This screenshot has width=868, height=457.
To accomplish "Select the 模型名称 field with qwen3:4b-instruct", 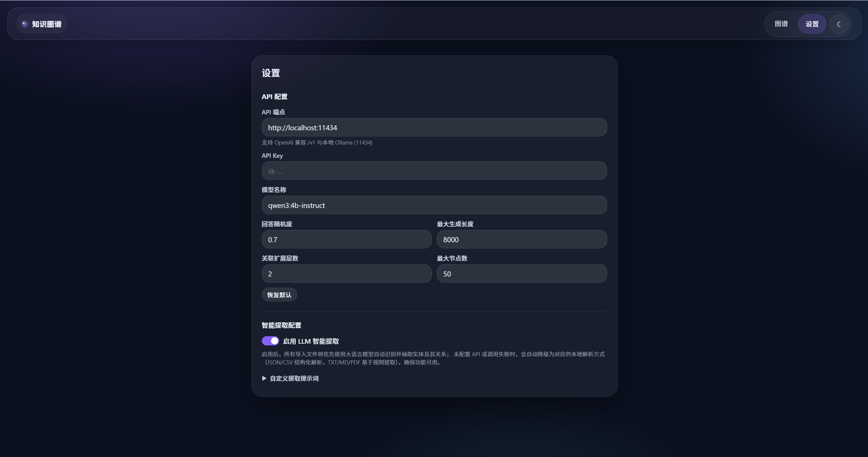I will (x=434, y=205).
